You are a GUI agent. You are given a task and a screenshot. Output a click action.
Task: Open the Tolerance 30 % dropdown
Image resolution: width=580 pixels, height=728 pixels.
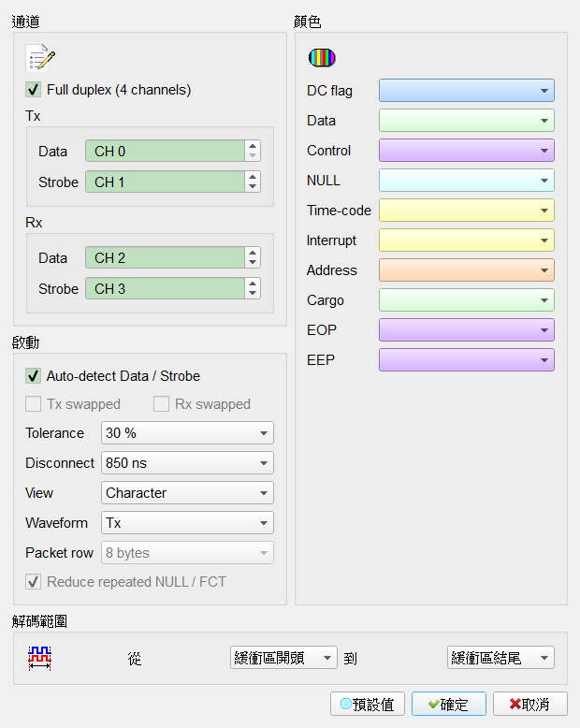(187, 433)
